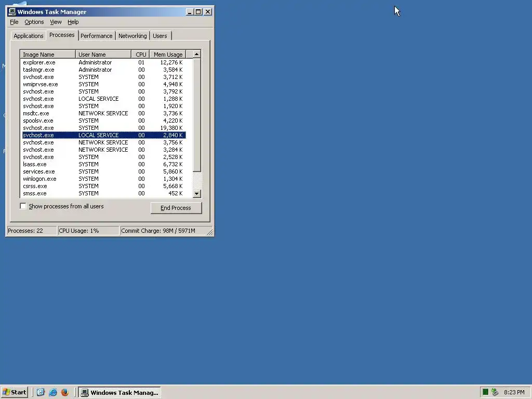
Task: Select svchost.exe using 3,712 K
Action: [x=104, y=77]
